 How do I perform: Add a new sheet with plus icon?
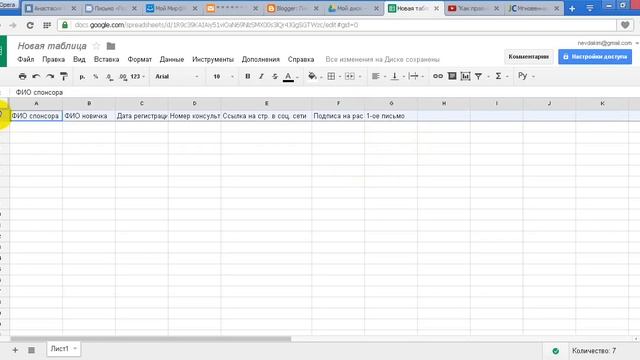[x=15, y=350]
